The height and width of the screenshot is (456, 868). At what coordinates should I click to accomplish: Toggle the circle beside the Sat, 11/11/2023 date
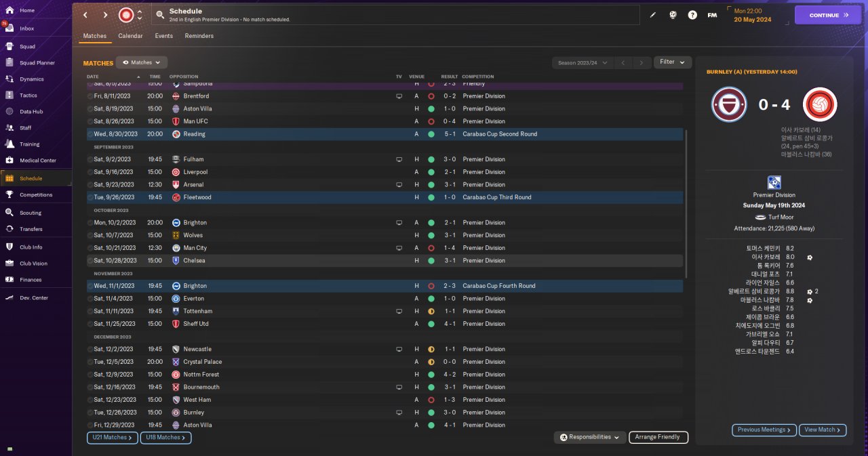coord(90,311)
